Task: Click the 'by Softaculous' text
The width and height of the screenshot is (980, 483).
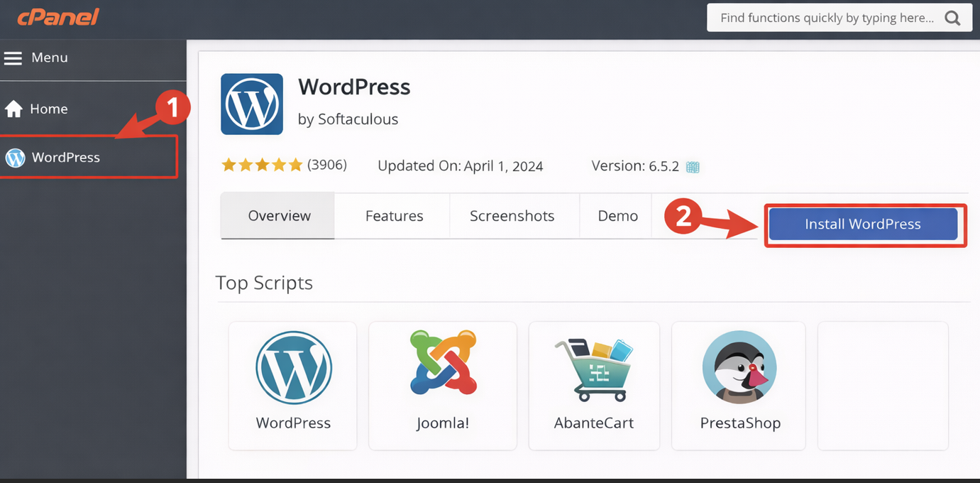Action: [x=348, y=119]
